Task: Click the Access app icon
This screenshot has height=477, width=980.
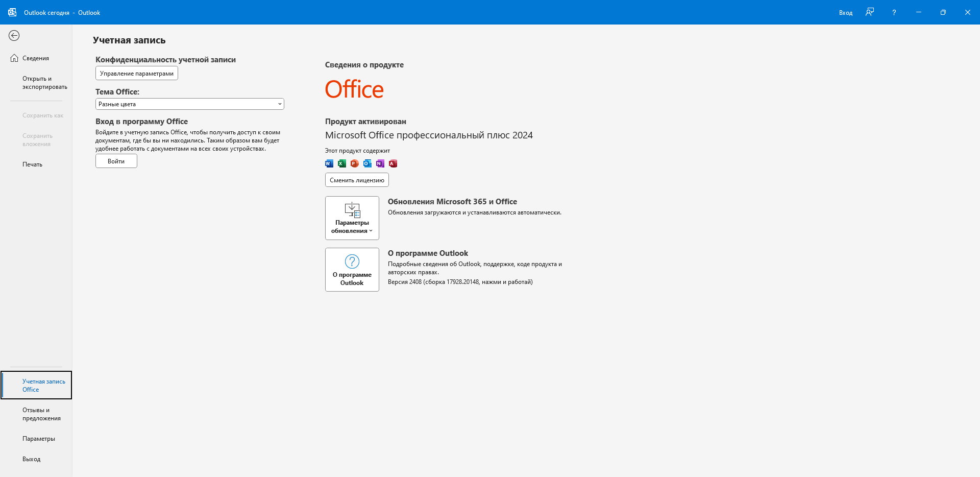Action: coord(393,163)
